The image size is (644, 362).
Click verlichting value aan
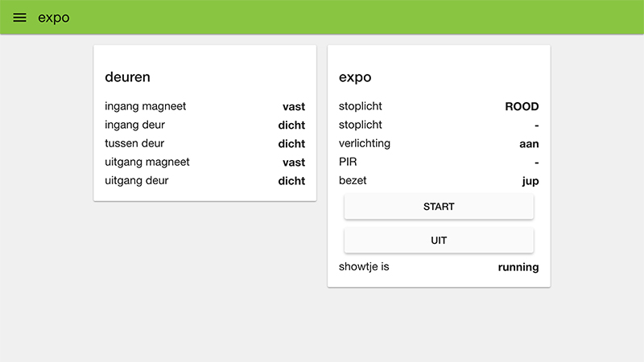529,144
